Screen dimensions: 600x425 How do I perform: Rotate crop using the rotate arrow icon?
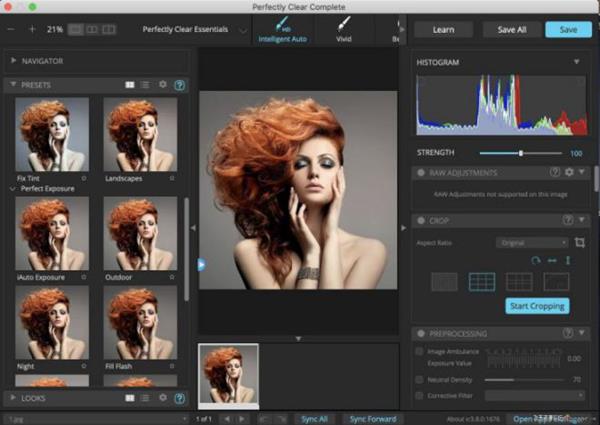coord(535,260)
